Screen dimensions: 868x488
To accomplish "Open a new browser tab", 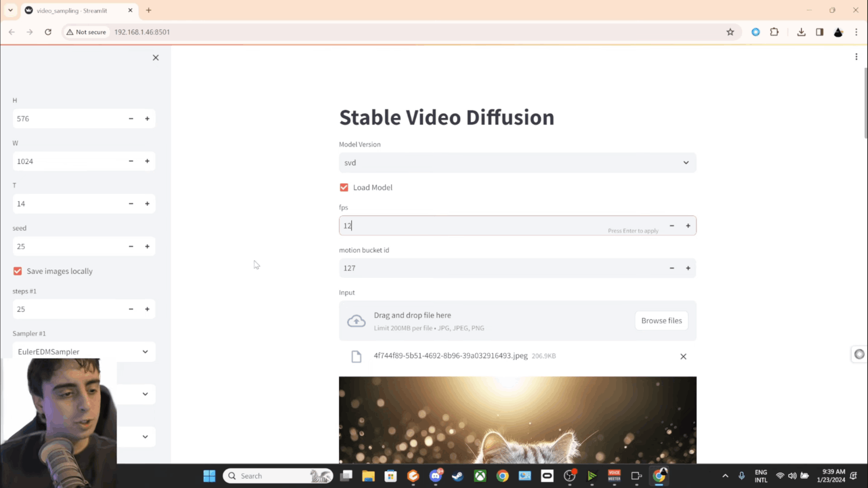I will (149, 10).
